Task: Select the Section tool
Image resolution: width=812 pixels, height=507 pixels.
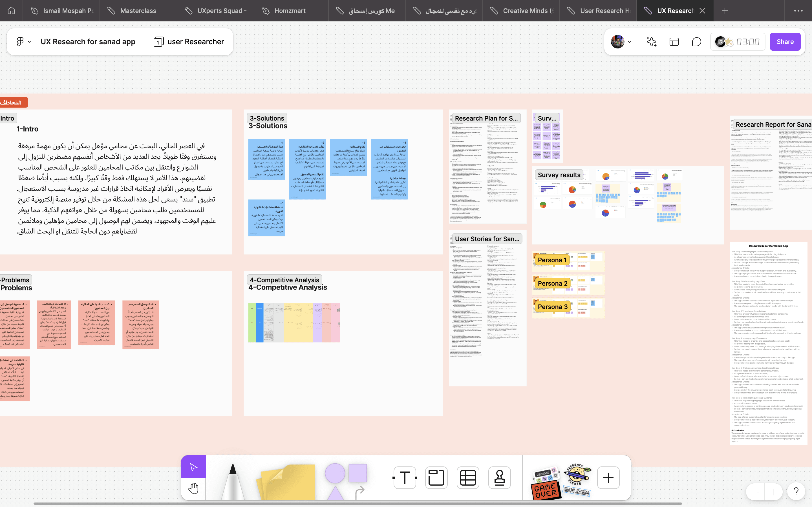Action: (436, 477)
